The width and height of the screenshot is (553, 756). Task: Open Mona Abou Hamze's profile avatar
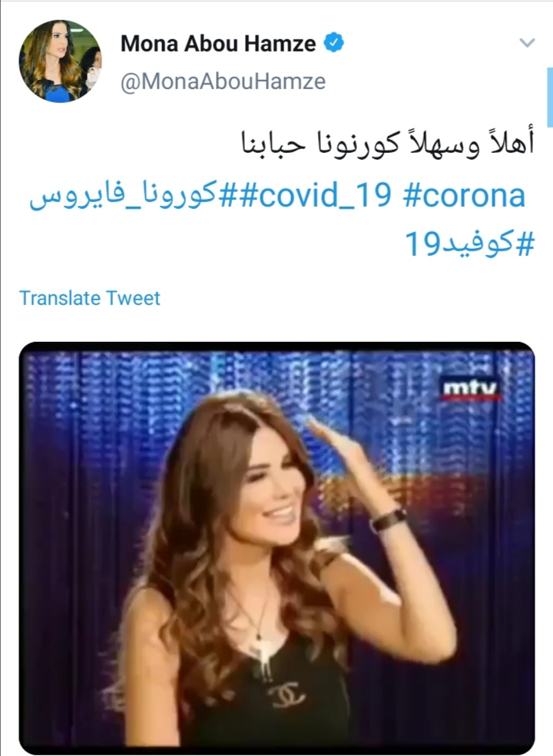click(x=60, y=61)
